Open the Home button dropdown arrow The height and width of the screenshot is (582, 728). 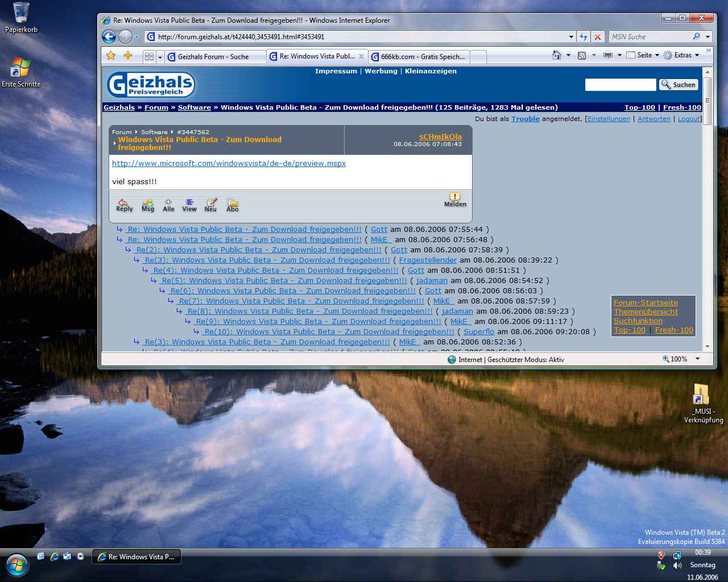[x=568, y=55]
